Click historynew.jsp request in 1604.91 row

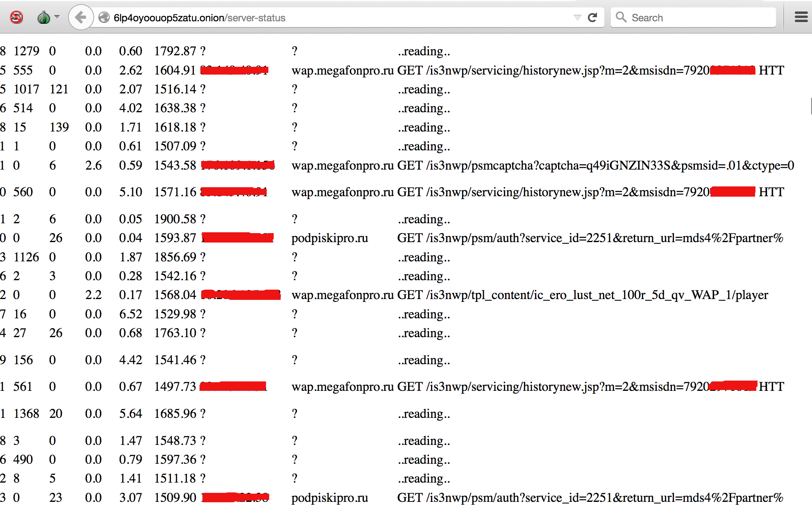[x=590, y=70]
